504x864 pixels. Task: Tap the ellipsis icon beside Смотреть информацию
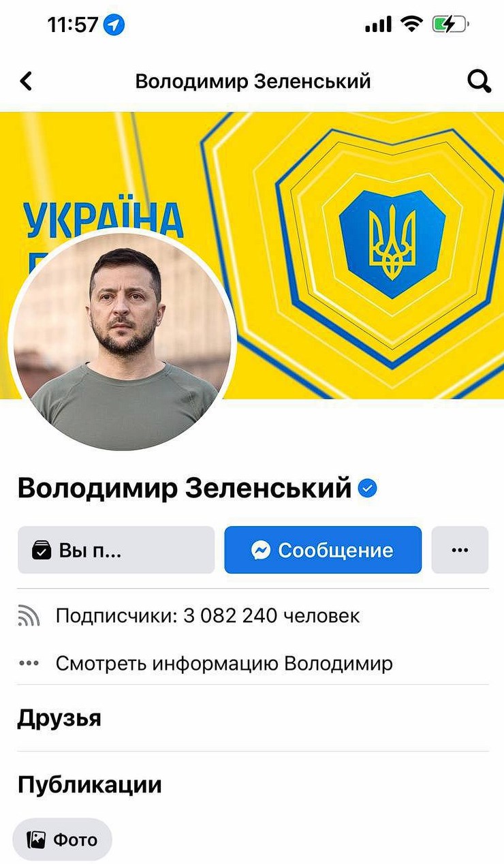(x=29, y=663)
